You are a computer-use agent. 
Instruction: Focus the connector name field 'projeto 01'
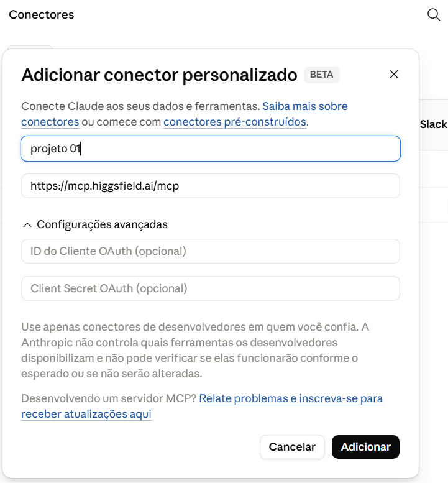tap(211, 149)
